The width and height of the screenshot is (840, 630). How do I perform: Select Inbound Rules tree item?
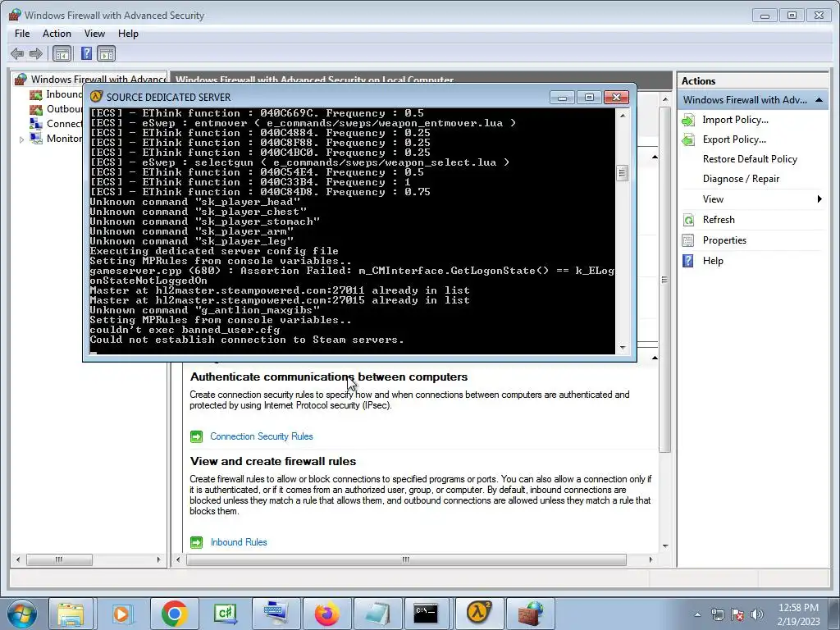coord(58,94)
